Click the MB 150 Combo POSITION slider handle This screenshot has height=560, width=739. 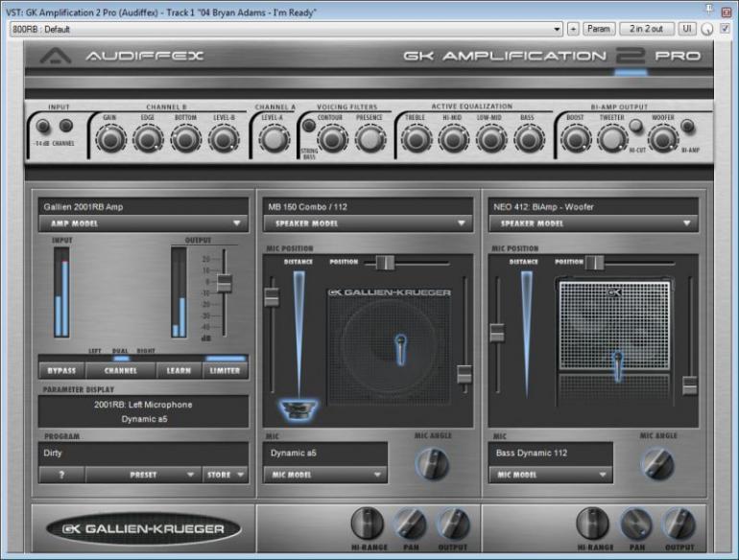coord(385,263)
